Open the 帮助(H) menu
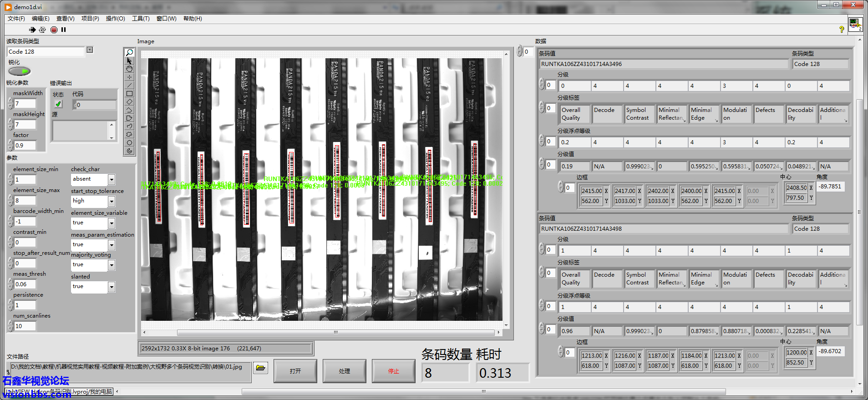The width and height of the screenshot is (868, 400). tap(193, 19)
